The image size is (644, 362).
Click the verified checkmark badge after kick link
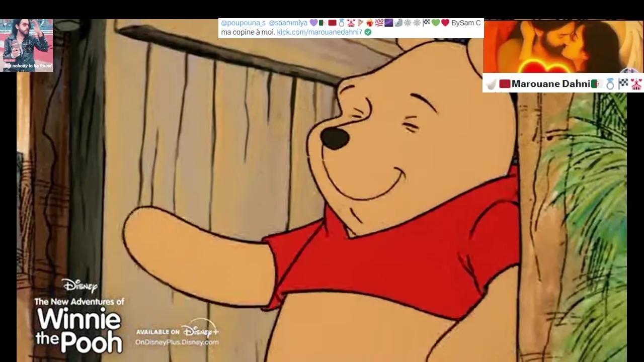tap(368, 32)
